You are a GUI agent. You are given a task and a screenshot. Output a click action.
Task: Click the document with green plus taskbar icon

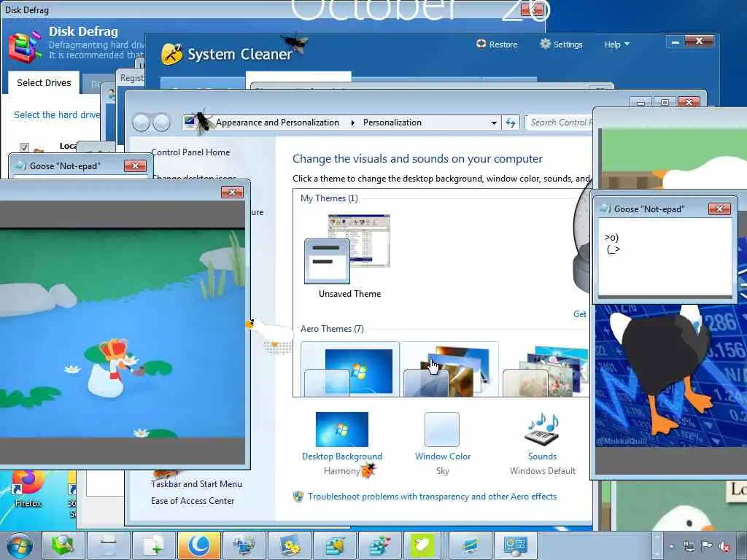click(x=153, y=545)
